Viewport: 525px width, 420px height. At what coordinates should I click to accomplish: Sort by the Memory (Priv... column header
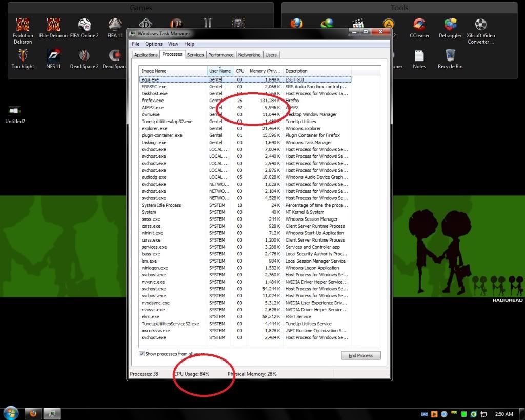point(265,71)
